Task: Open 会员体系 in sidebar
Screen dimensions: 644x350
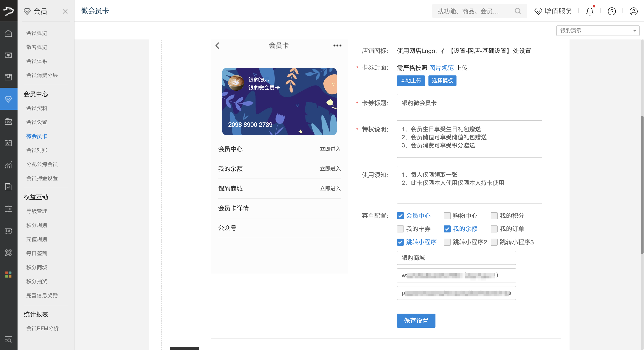Action: [37, 61]
